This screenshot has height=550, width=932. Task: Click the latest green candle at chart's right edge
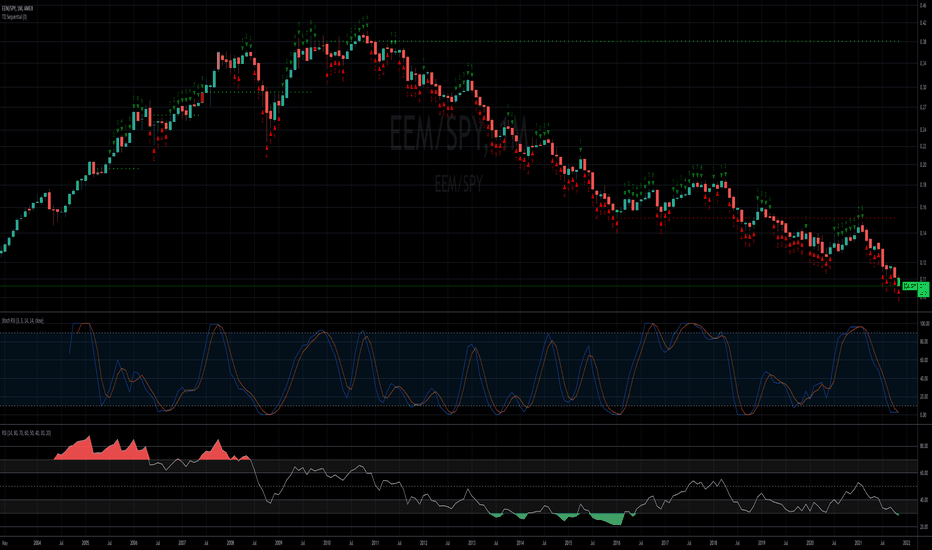point(899,282)
